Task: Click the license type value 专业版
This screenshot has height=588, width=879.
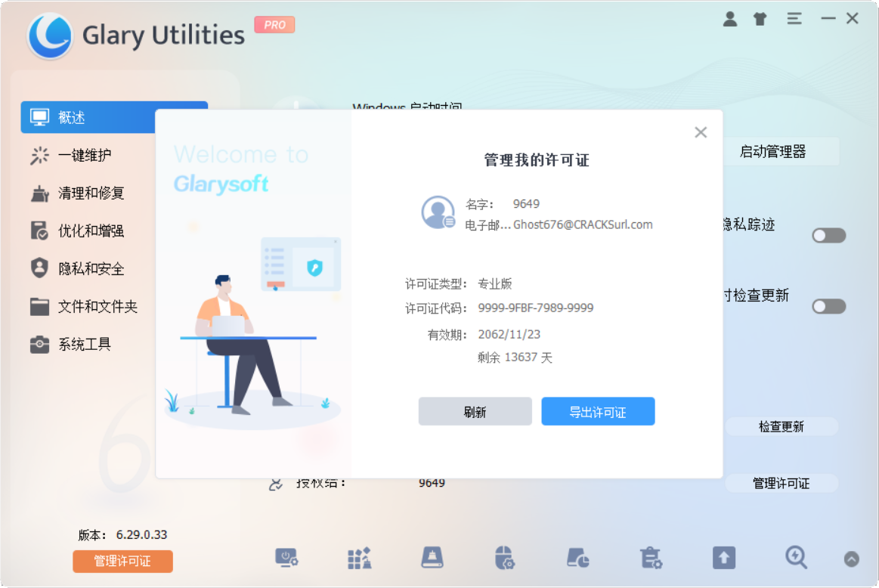Action: [495, 283]
